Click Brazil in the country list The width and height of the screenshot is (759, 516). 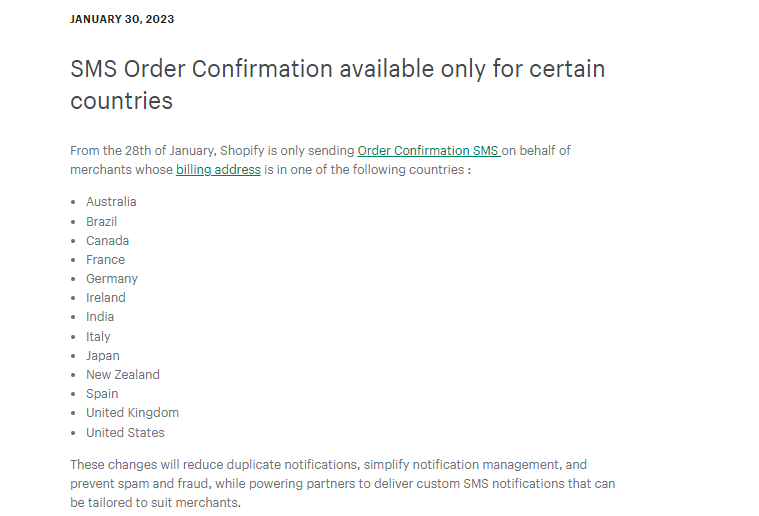coord(101,221)
